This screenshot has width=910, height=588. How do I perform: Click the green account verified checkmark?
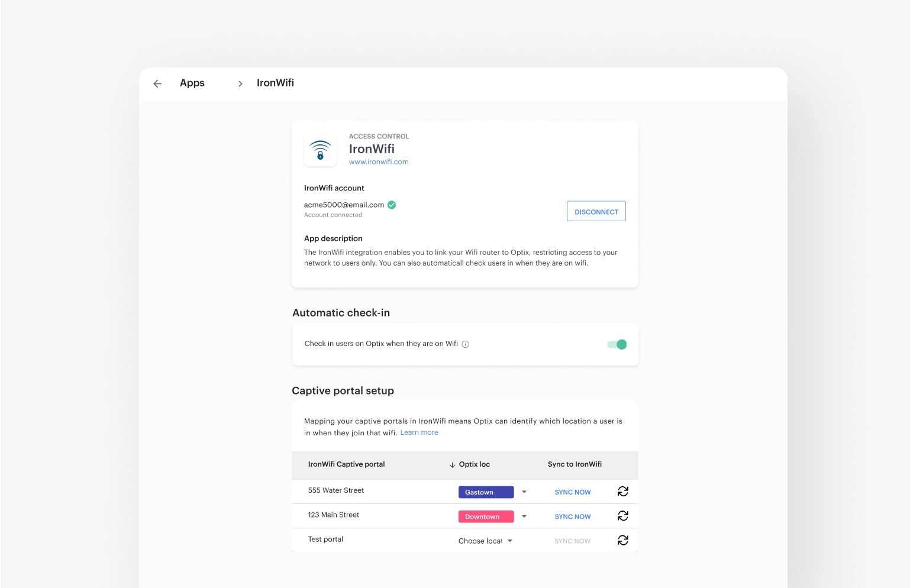[392, 205]
